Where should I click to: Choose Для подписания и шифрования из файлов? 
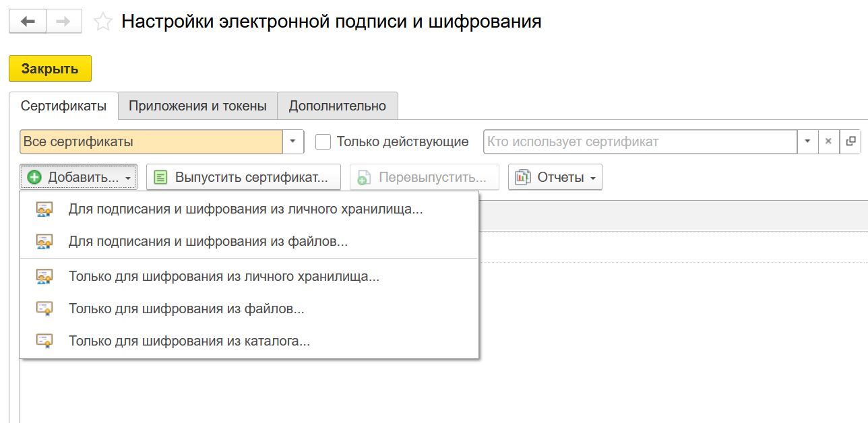(208, 241)
